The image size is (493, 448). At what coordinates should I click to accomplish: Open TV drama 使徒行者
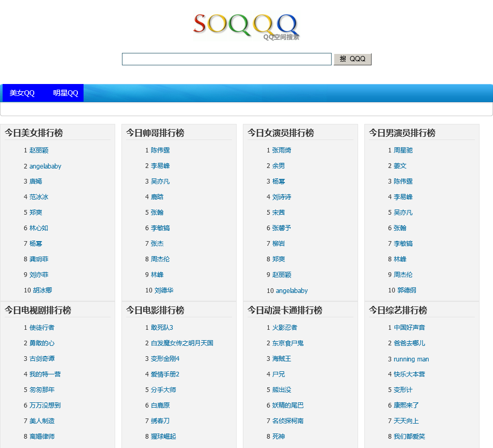42,328
